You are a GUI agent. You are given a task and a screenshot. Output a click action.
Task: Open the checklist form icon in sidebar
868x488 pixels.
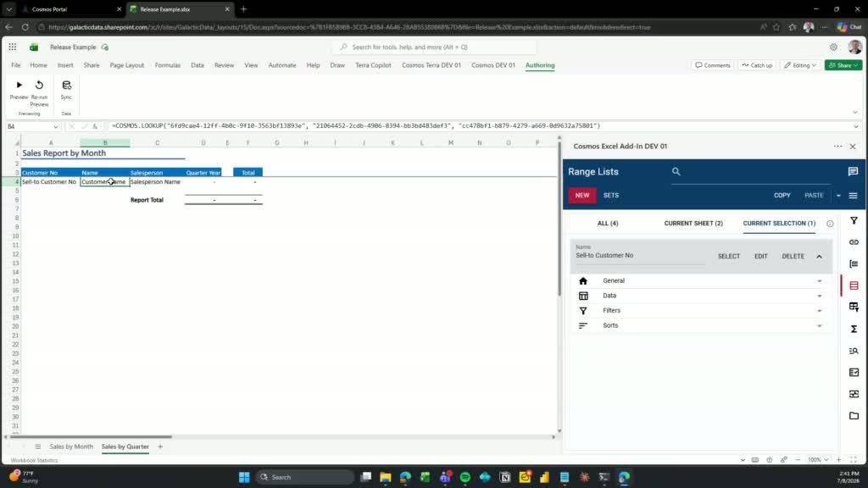[x=854, y=373]
